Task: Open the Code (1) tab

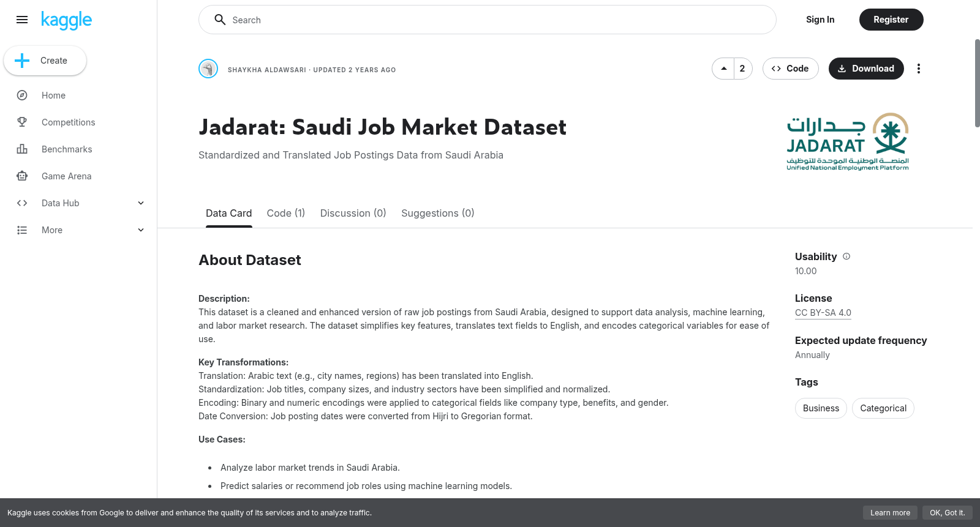Action: click(x=286, y=213)
